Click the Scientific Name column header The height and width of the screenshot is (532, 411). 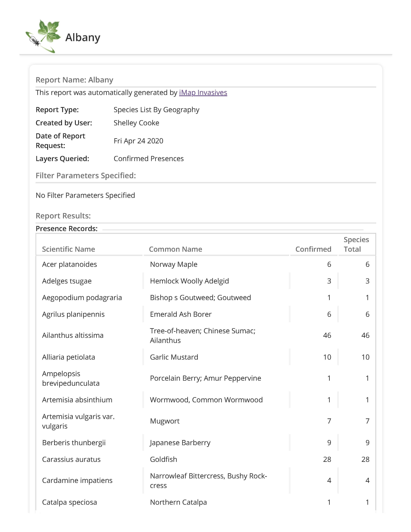point(68,249)
